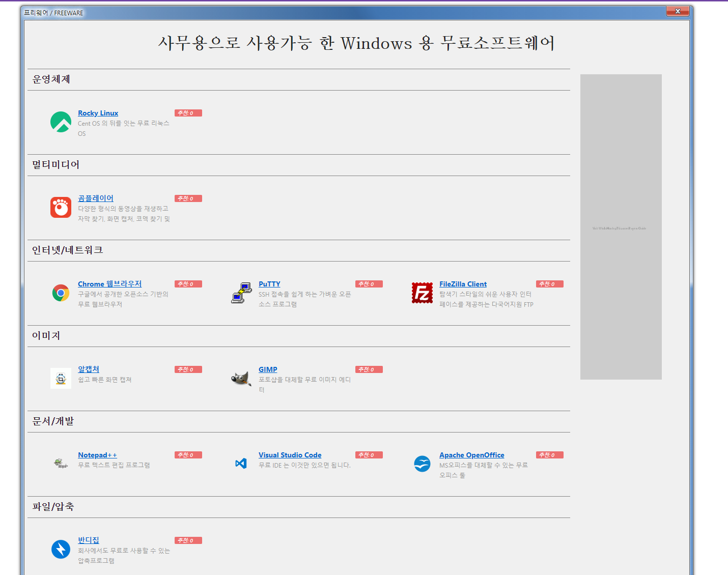Image resolution: width=728 pixels, height=575 pixels.
Task: Click the PuTTY computers icon
Action: (x=241, y=293)
